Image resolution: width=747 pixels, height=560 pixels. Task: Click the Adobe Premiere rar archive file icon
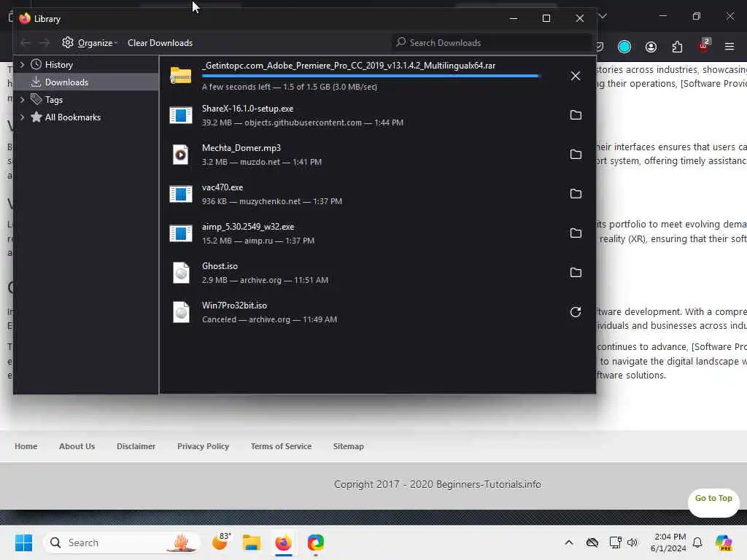[x=181, y=76]
